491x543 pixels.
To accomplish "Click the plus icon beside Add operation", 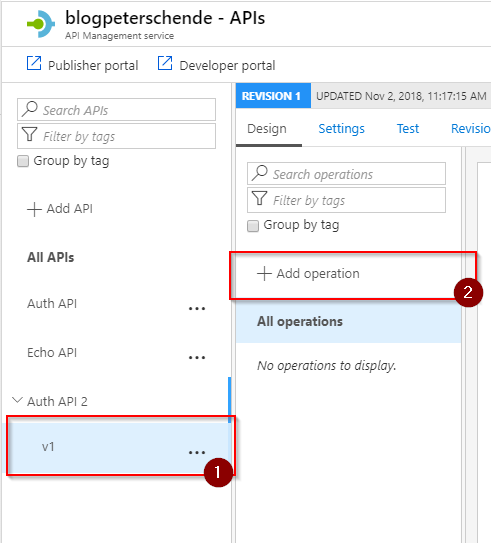I will [x=264, y=274].
